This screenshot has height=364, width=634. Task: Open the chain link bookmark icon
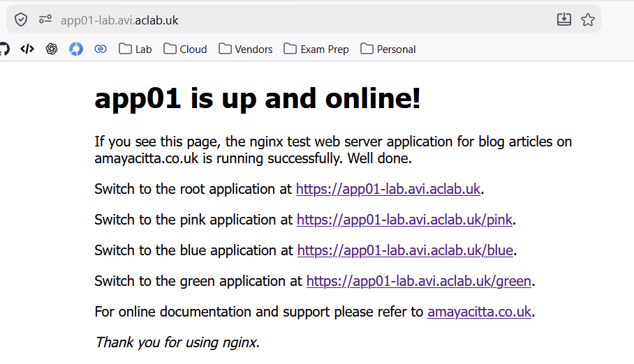pyautogui.click(x=101, y=49)
